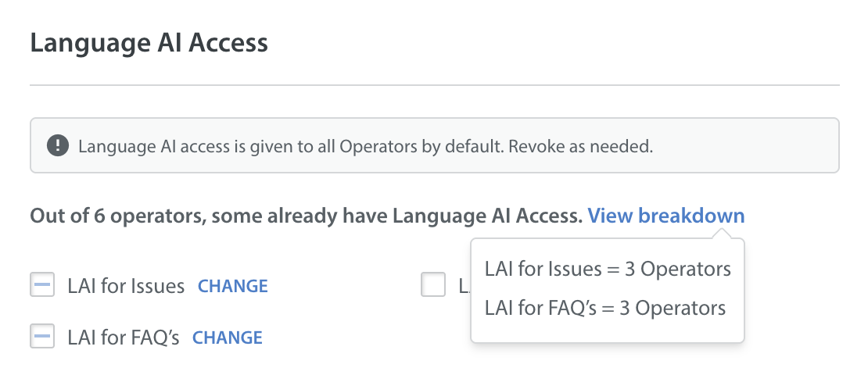
Task: Toggle the LAI for FAQ's checkbox
Action: [x=42, y=336]
